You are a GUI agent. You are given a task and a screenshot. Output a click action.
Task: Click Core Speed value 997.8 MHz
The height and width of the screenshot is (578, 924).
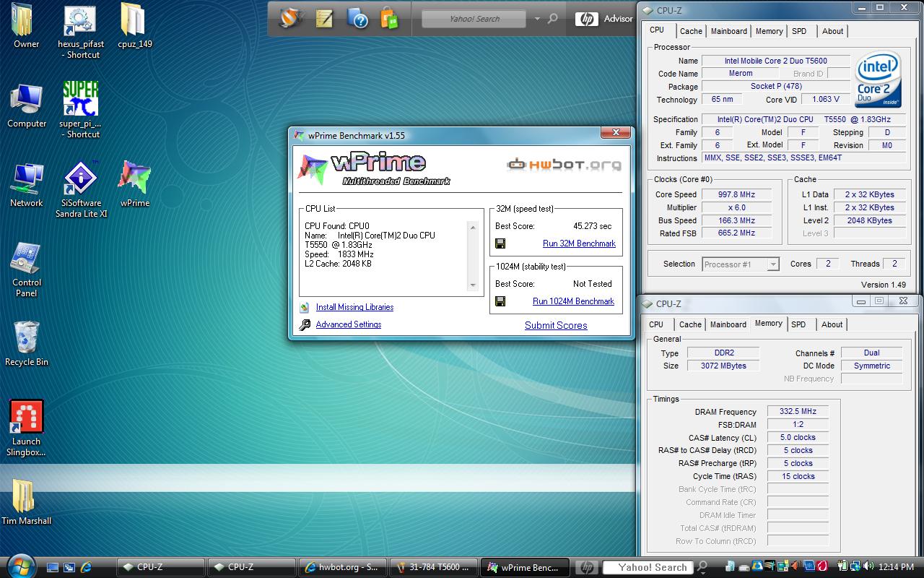point(736,194)
